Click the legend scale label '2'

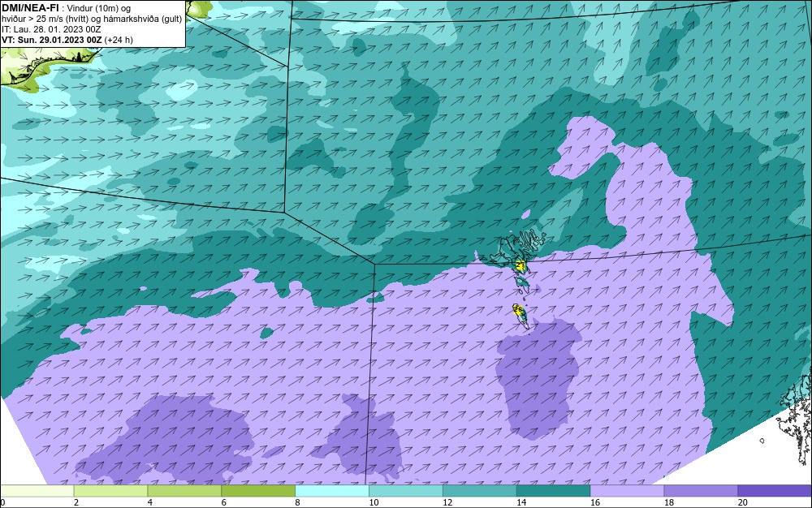pyautogui.click(x=76, y=502)
